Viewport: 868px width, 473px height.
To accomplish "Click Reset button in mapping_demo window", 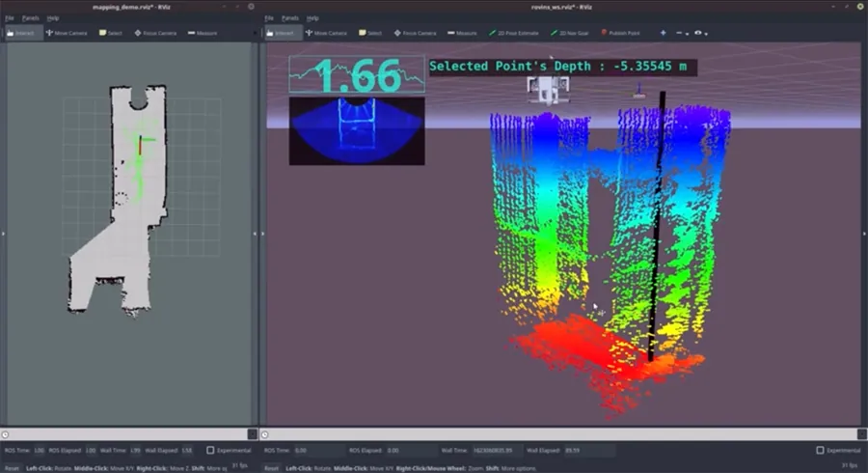I will click(12, 468).
